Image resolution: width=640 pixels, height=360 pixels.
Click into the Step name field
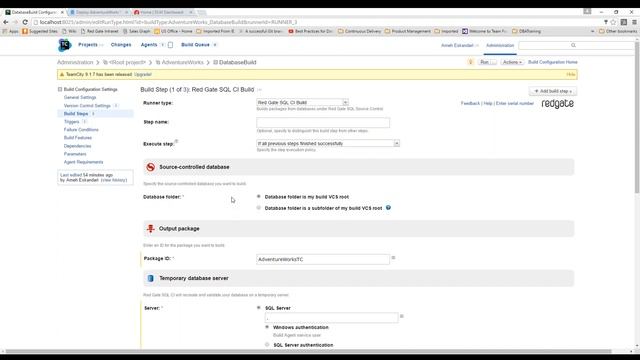(323, 122)
